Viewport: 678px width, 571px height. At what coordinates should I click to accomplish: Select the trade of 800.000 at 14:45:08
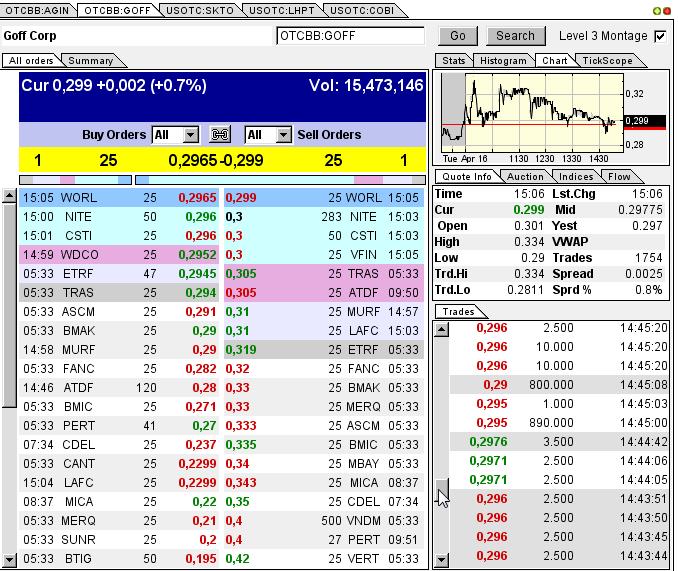[560, 385]
